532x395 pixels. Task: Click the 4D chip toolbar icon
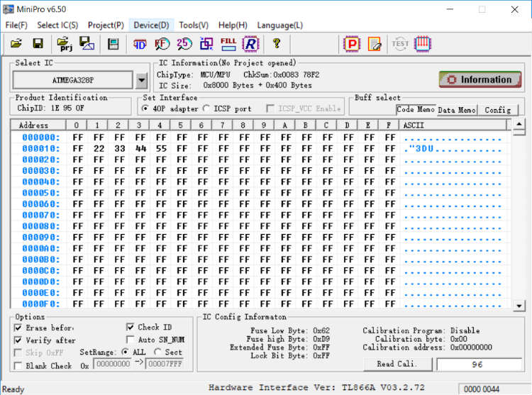click(x=140, y=44)
